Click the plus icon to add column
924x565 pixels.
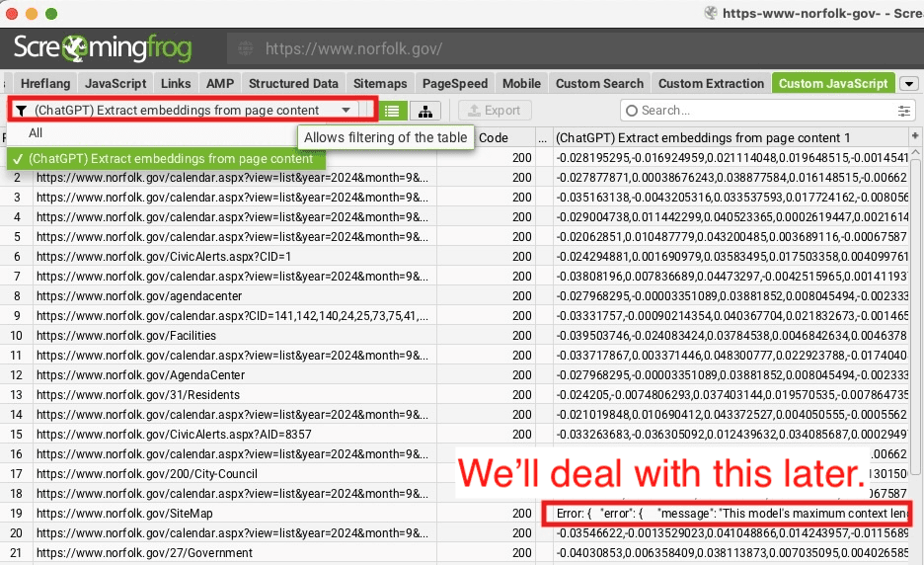click(x=914, y=136)
